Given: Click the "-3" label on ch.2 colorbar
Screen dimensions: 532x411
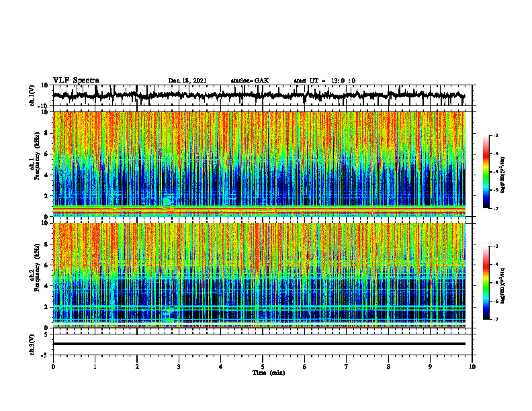Looking at the screenshot, I should (496, 246).
